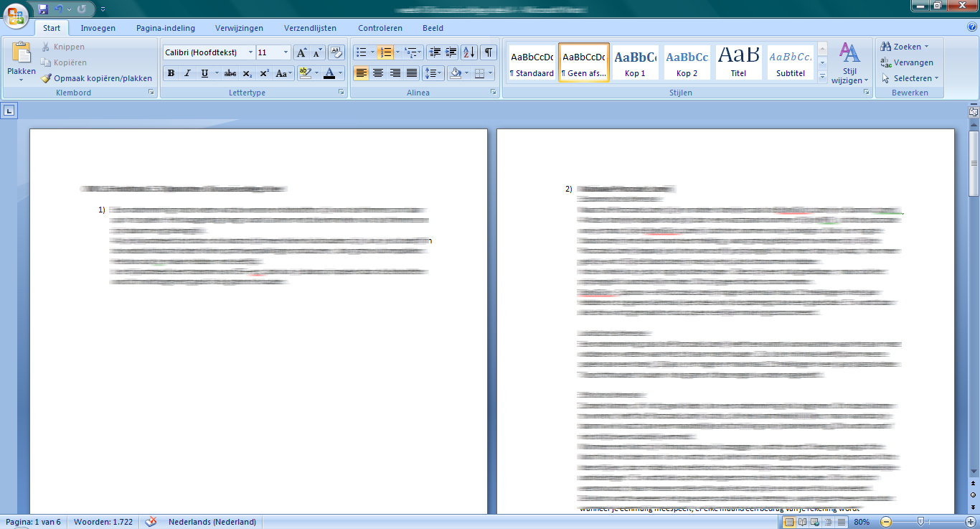Open the font name dropdown
The width and height of the screenshot is (980, 529).
click(x=250, y=52)
